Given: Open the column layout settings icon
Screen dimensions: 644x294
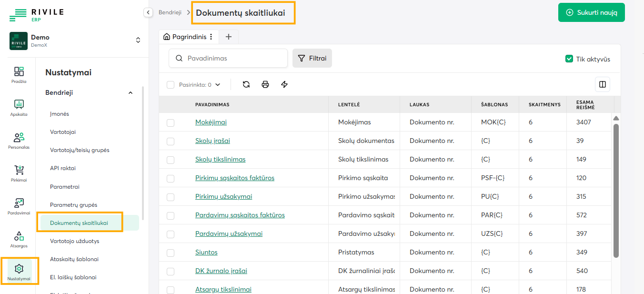Looking at the screenshot, I should pyautogui.click(x=603, y=84).
